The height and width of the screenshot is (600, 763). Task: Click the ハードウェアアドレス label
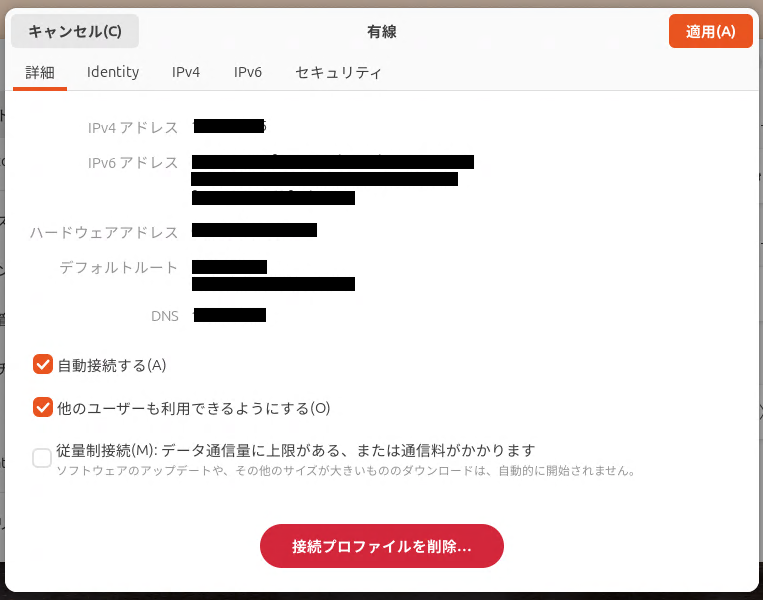point(104,233)
